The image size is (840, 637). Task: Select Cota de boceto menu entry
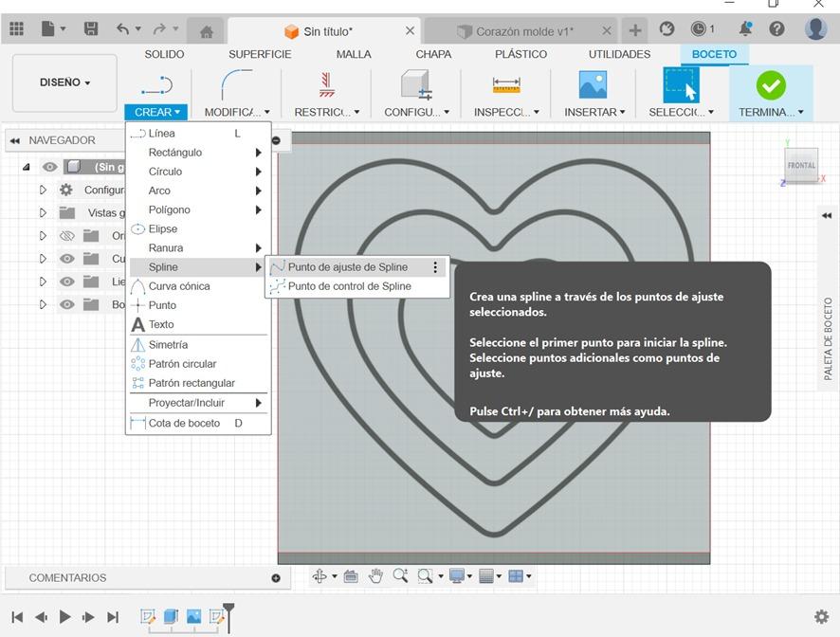184,423
